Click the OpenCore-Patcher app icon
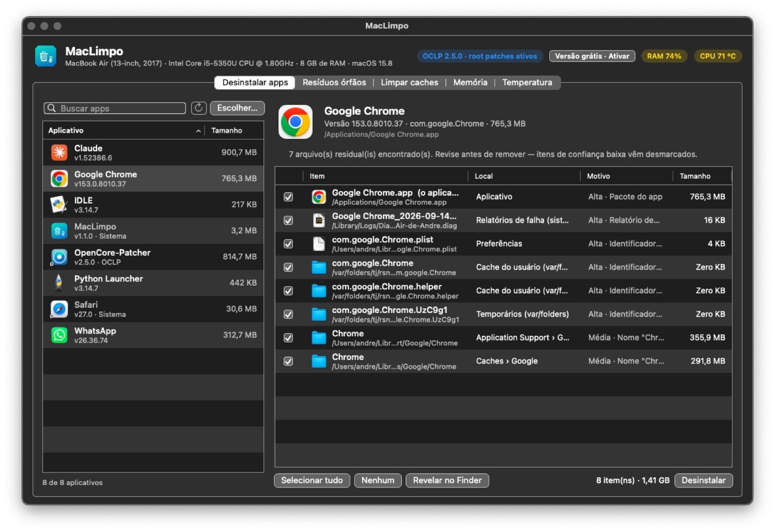 [x=59, y=257]
